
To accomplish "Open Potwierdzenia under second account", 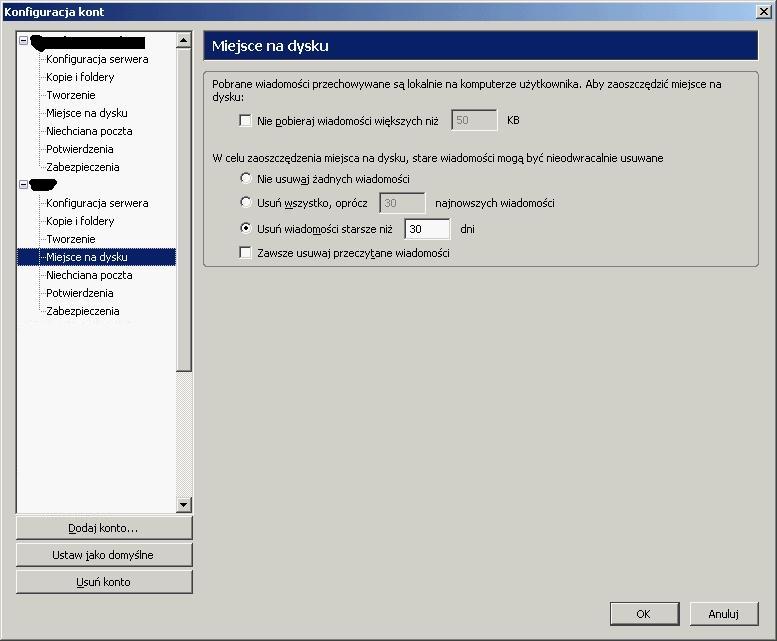I will pyautogui.click(x=80, y=293).
